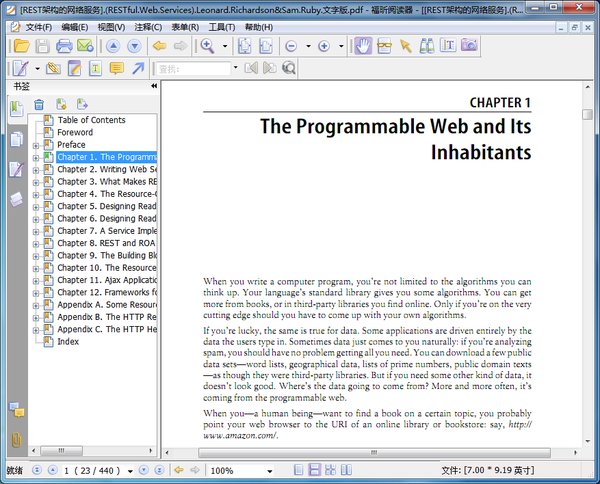Open a file with the folder icon

coord(21,46)
